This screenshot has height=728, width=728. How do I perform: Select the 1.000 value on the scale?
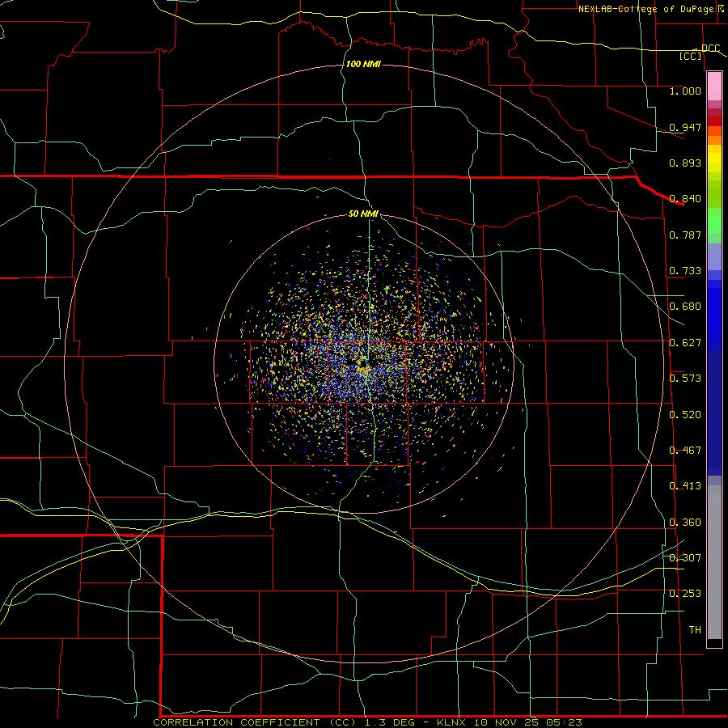pos(685,91)
